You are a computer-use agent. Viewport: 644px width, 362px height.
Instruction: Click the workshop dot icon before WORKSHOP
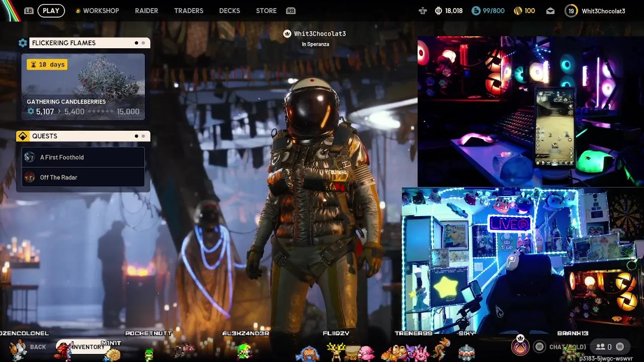(77, 11)
